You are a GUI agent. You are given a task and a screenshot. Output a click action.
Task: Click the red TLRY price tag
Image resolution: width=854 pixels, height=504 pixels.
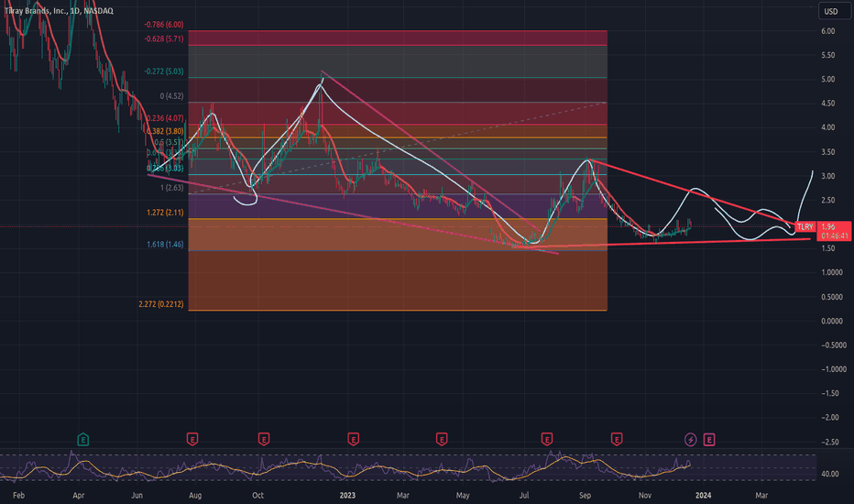coord(805,226)
